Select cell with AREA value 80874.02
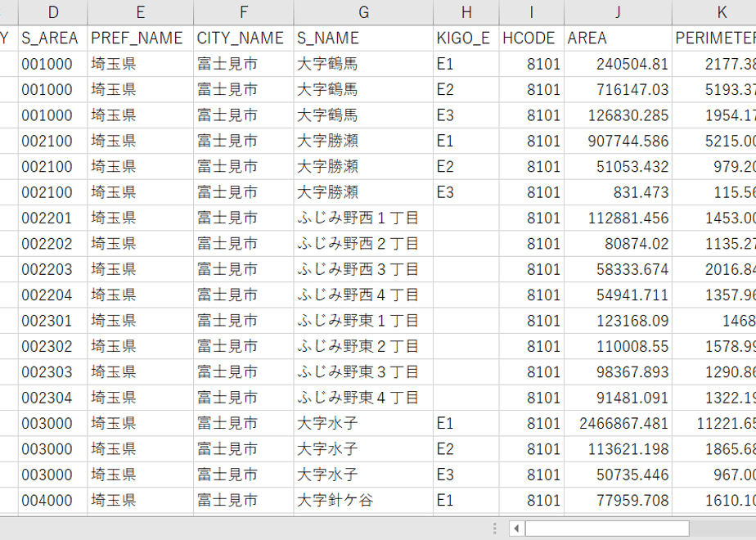The width and height of the screenshot is (756, 540). [x=618, y=244]
